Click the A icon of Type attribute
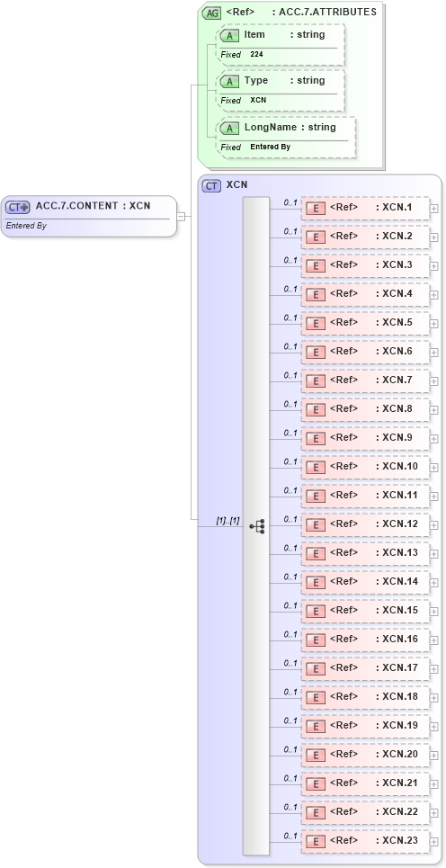 [229, 82]
